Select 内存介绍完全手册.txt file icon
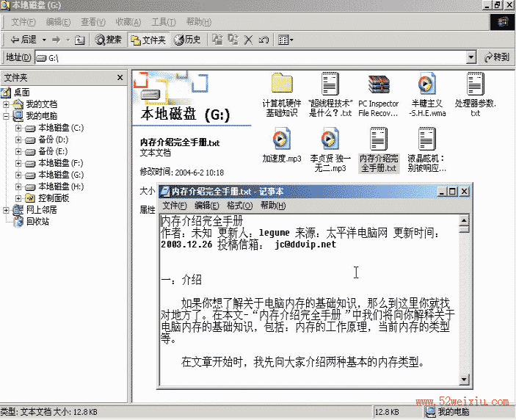The image size is (516, 420). [x=379, y=139]
